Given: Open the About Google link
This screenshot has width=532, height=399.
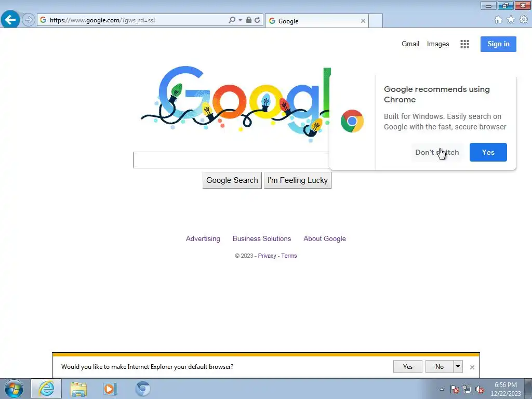Looking at the screenshot, I should [324, 238].
